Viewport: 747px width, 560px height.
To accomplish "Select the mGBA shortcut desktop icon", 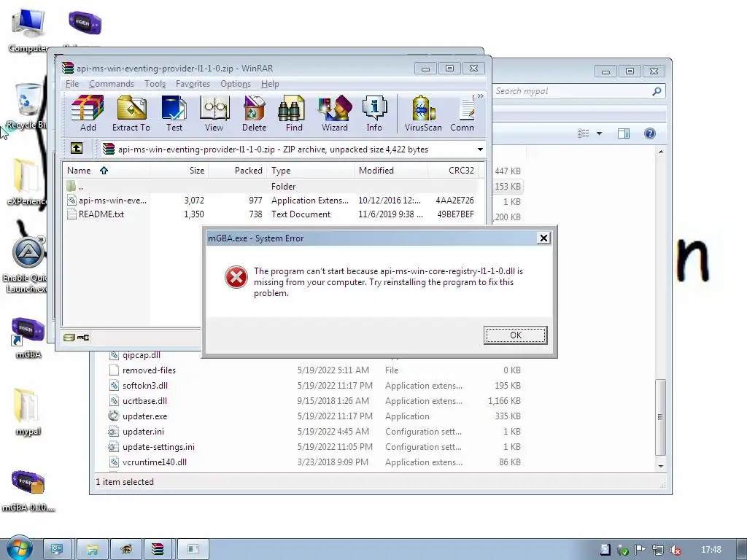I will (28, 338).
